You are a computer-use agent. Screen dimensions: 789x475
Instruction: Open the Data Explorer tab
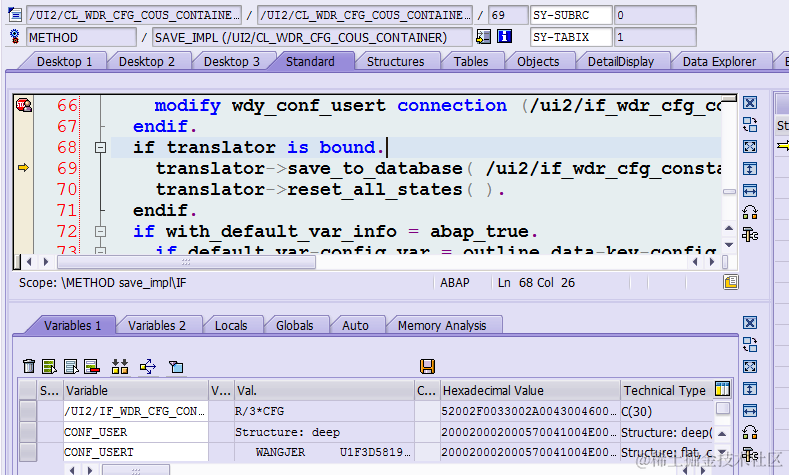point(719,61)
